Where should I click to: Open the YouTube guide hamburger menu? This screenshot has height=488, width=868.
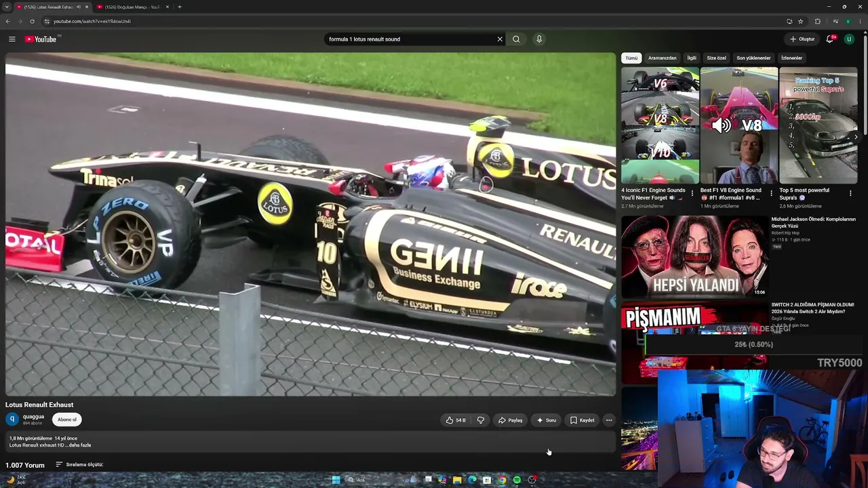click(x=12, y=39)
